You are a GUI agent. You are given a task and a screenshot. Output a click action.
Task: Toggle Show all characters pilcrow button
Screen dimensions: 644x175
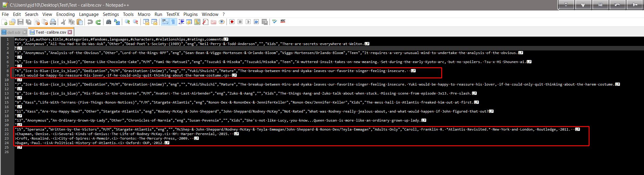(x=173, y=22)
